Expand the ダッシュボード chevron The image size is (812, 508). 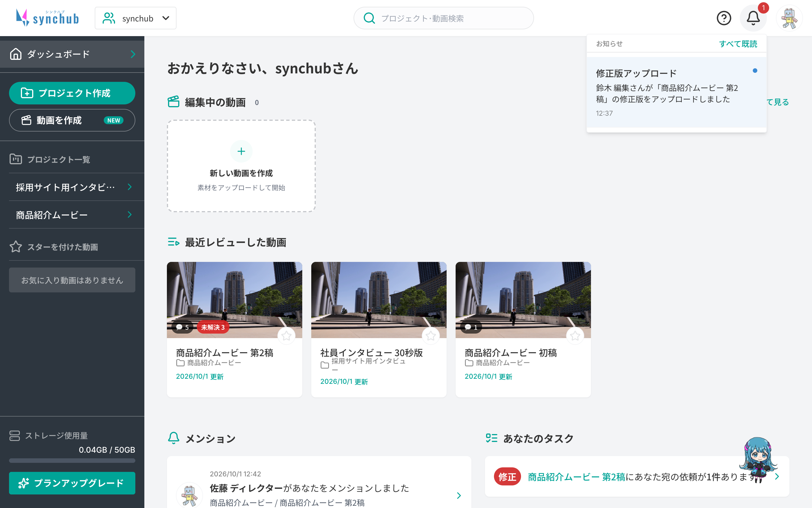pos(133,54)
